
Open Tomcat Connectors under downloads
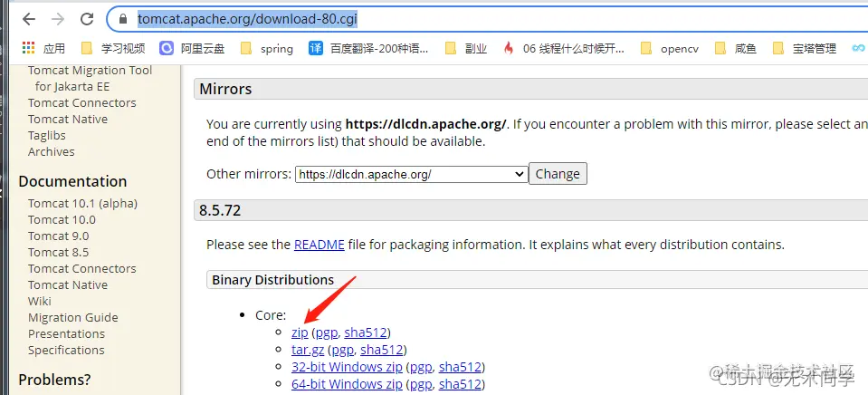pyautogui.click(x=82, y=103)
